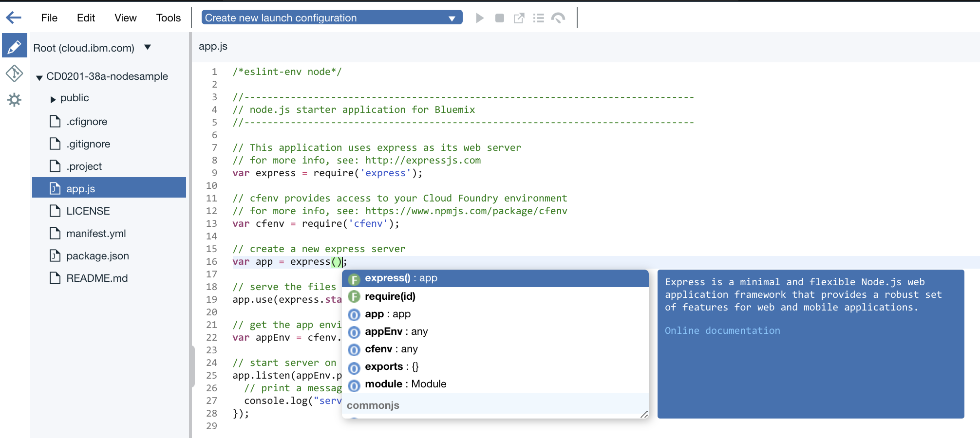
Task: Open the logs list icon
Action: [x=538, y=18]
